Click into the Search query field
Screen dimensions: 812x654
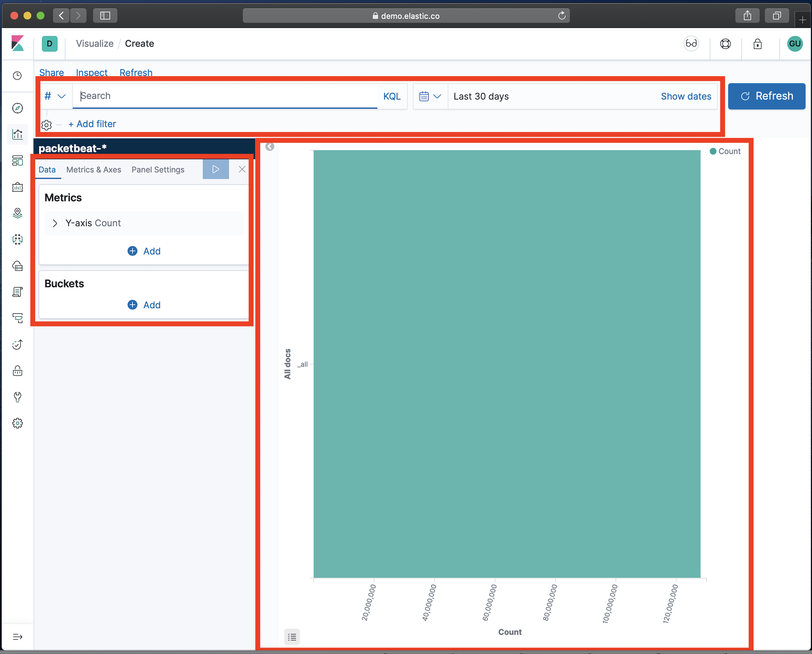(x=226, y=96)
